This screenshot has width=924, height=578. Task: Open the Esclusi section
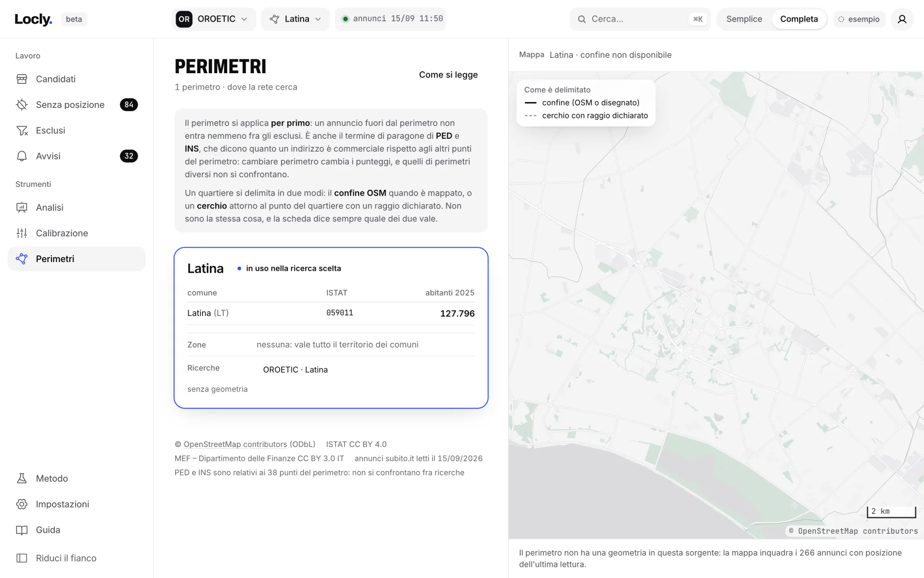[x=77, y=131]
